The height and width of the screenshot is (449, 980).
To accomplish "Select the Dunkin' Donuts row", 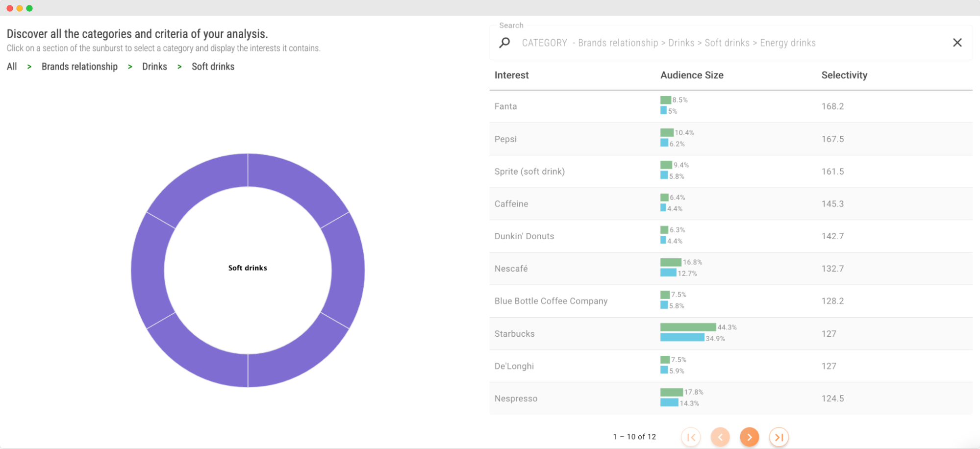I will (730, 236).
